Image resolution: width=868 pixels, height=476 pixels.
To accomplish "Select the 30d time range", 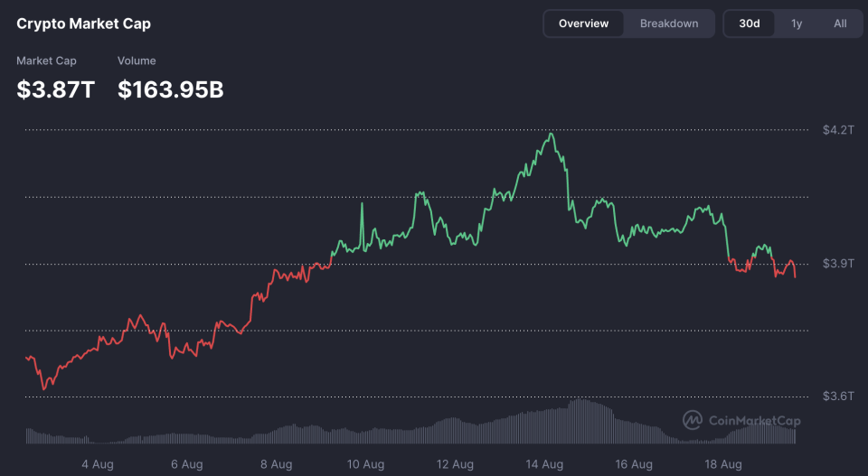I will [750, 23].
